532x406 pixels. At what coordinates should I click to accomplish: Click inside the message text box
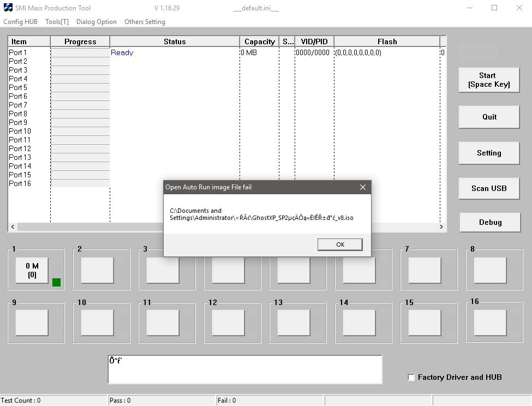tap(245, 369)
